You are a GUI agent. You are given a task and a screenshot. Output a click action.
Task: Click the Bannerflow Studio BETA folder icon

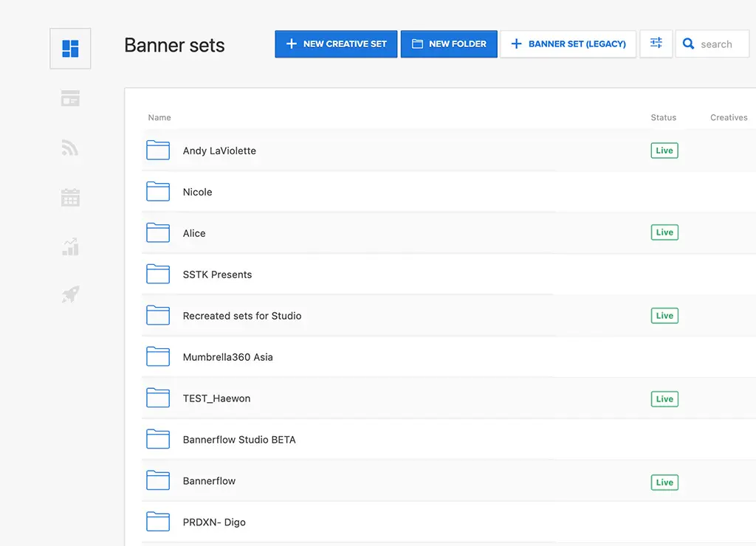pos(158,440)
